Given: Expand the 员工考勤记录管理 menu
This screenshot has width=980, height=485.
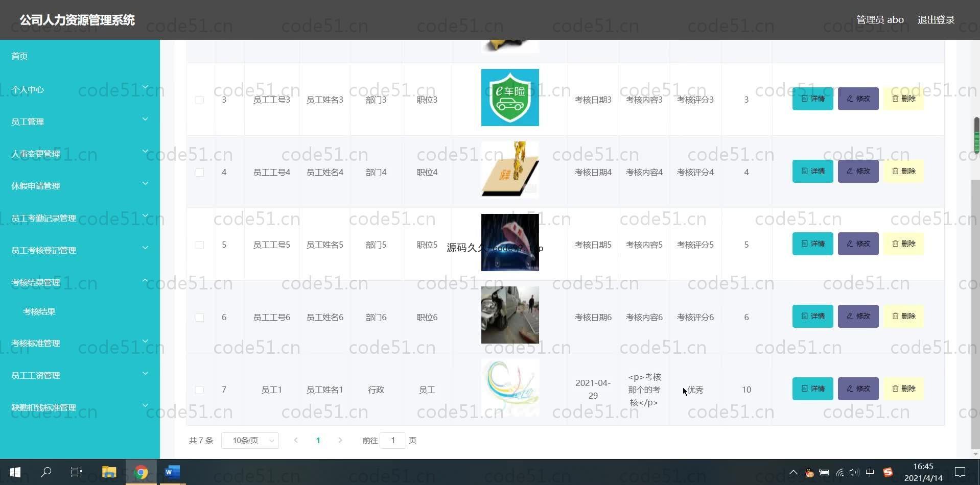Looking at the screenshot, I should 80,218.
